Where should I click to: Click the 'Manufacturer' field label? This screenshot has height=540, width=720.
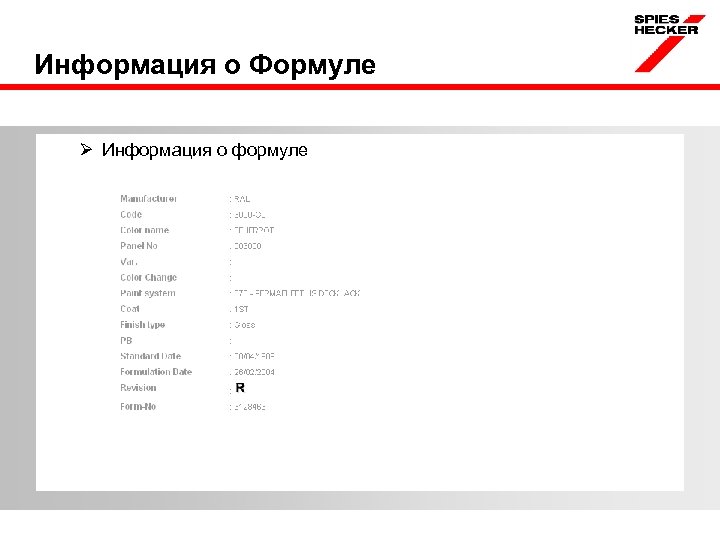point(148,199)
